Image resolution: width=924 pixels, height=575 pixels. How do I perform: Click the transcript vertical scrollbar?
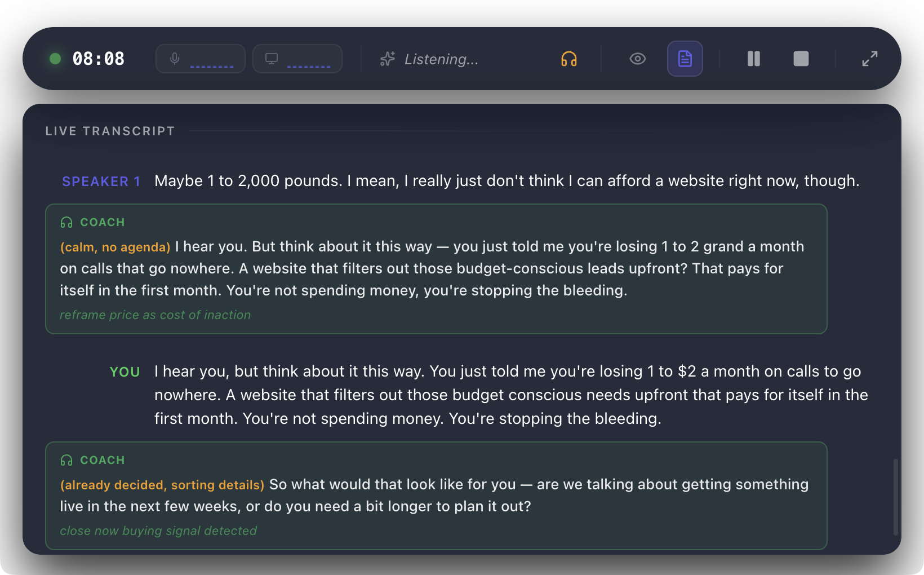[x=895, y=497]
